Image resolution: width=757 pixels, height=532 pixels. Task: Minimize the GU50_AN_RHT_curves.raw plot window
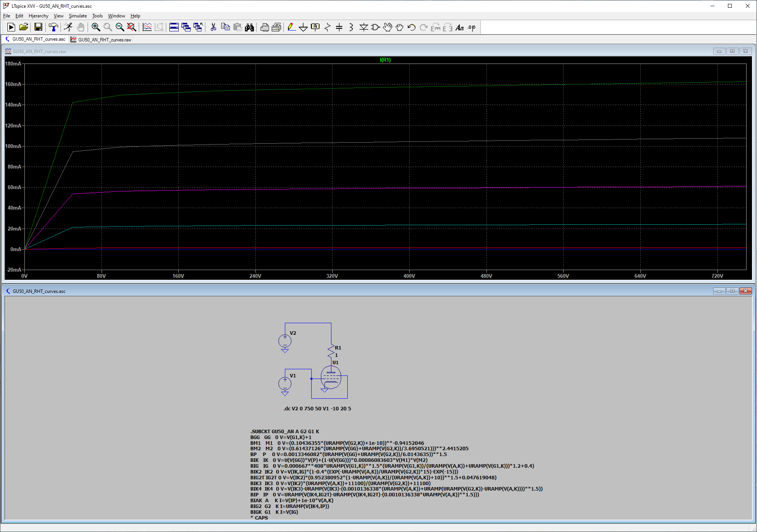(719, 51)
